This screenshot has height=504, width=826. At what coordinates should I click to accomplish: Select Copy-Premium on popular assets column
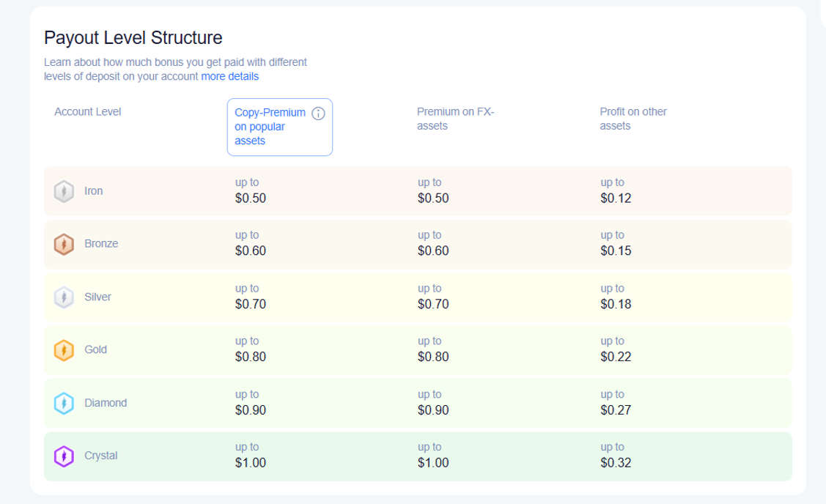tap(280, 127)
